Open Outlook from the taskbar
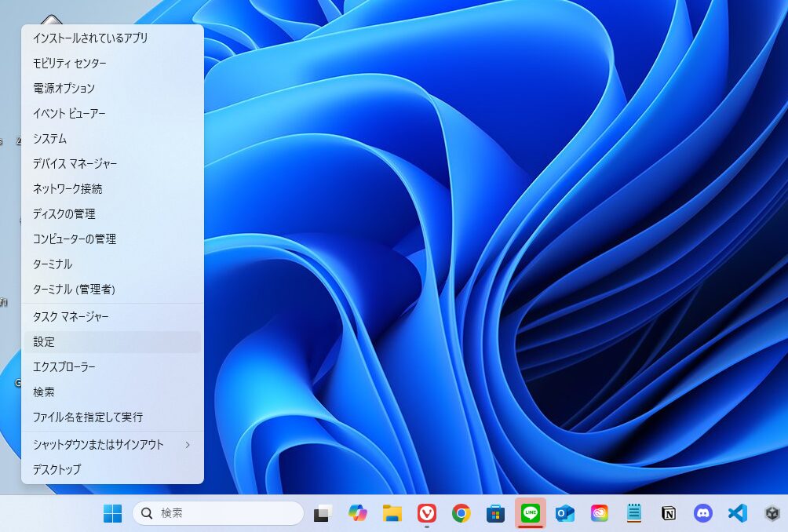The height and width of the screenshot is (532, 788). (x=564, y=513)
